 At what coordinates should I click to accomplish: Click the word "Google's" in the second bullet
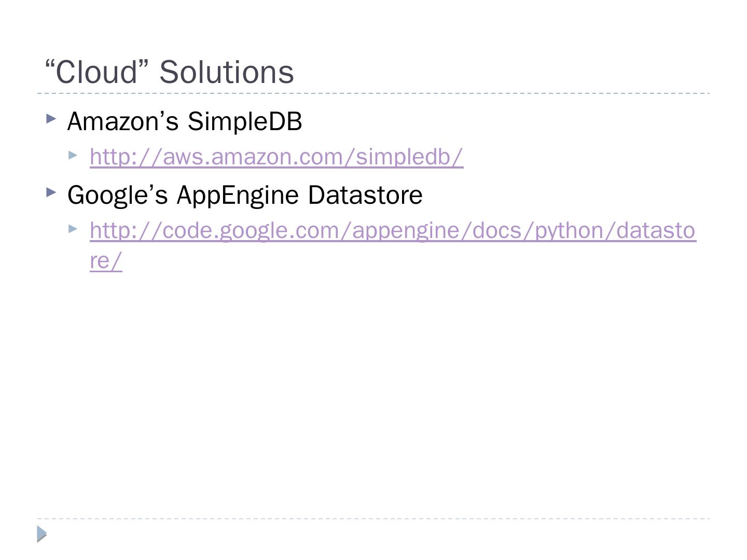(x=118, y=195)
